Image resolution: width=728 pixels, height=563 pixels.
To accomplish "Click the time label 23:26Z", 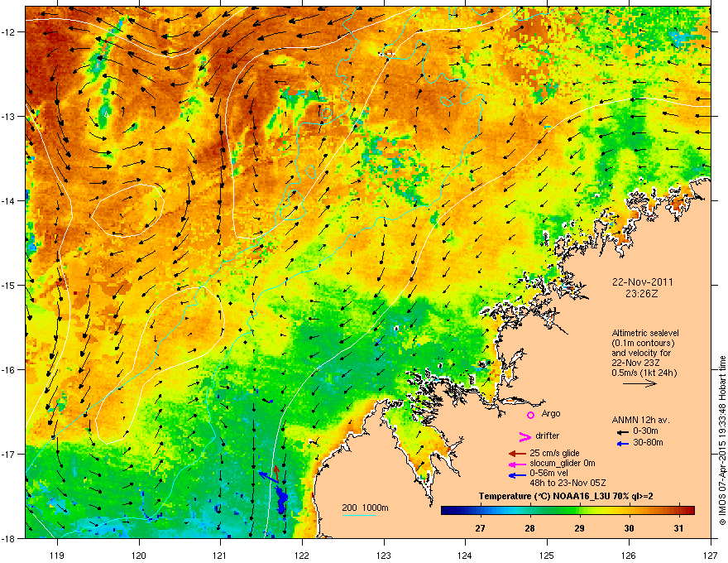I will pos(641,294).
